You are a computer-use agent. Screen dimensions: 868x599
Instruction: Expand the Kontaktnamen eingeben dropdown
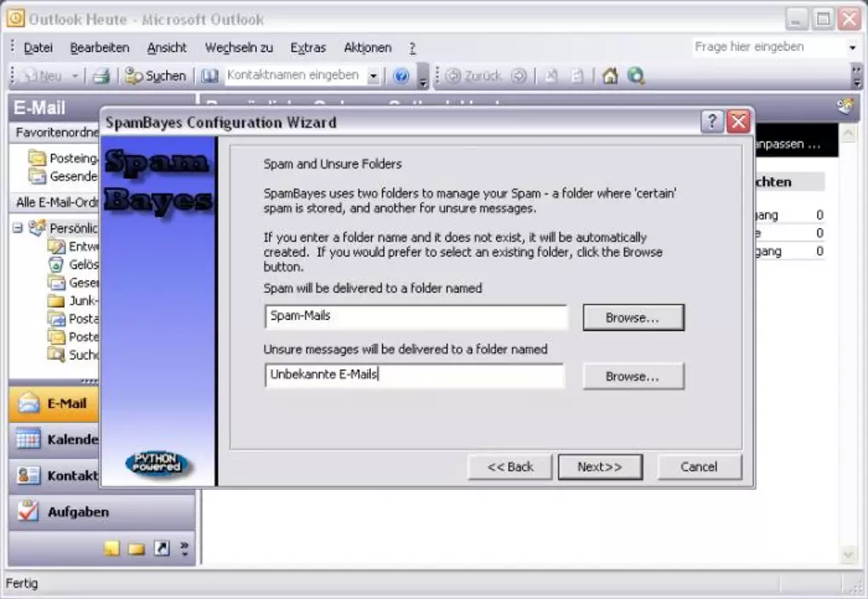click(373, 76)
